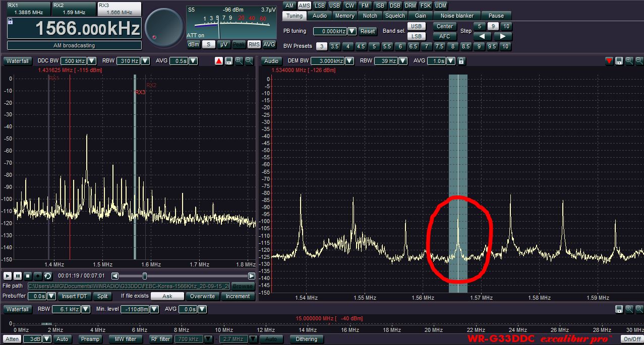Click the stop playback icon
Image resolution: width=644 pixels, height=345 pixels.
coord(28,276)
